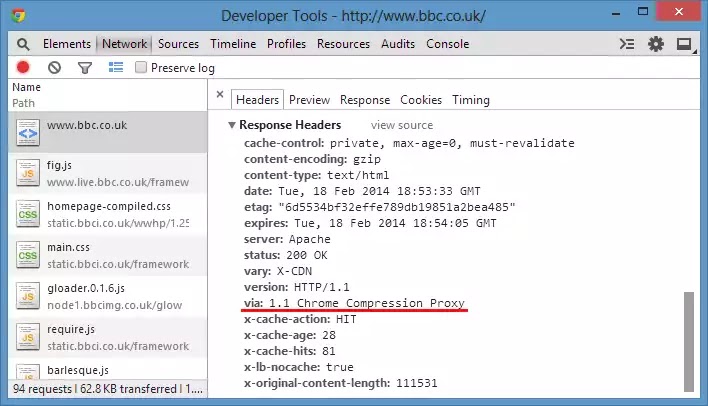Click the server Apache header
708x406 pixels.
coord(287,239)
